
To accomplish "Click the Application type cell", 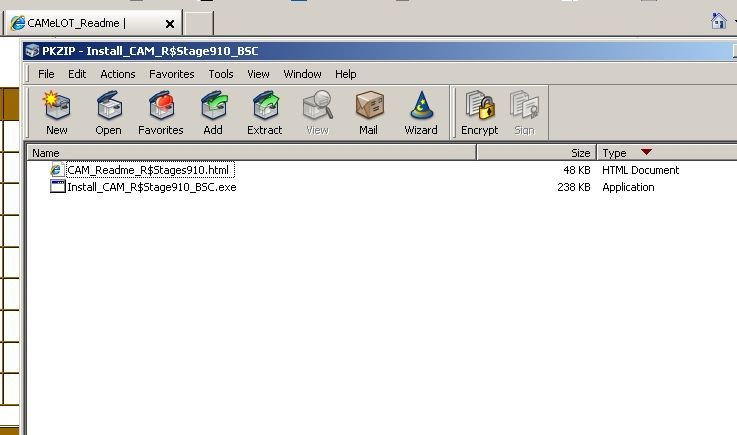I will tap(628, 187).
